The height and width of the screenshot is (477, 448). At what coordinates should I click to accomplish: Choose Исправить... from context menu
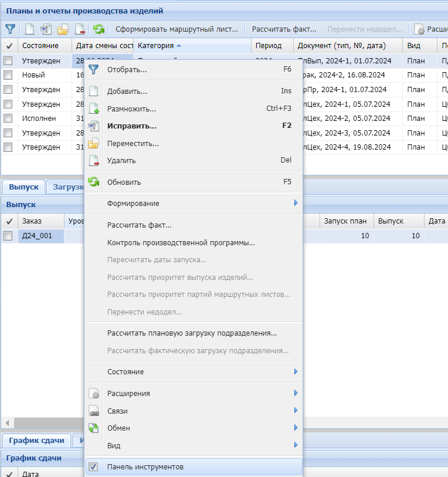[132, 126]
